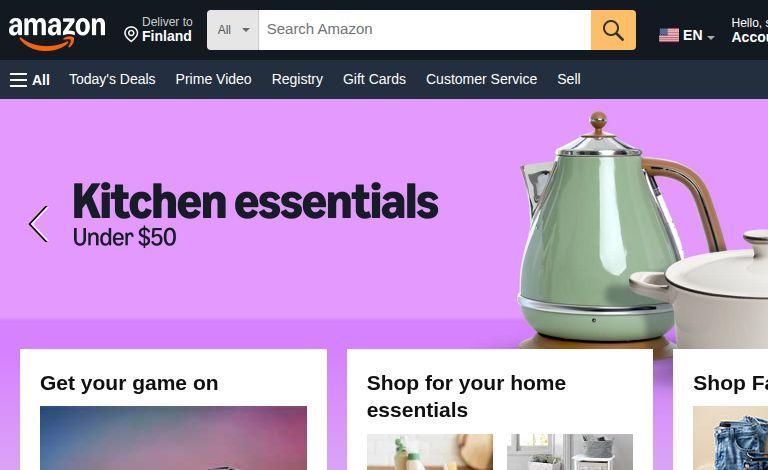The height and width of the screenshot is (470, 768).
Task: Select Registry in navigation bar
Action: coord(297,79)
